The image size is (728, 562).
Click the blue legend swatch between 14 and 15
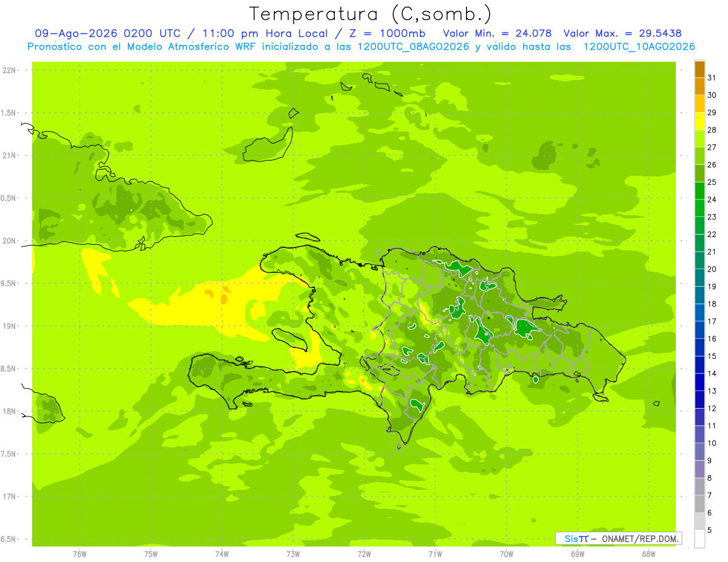click(699, 364)
